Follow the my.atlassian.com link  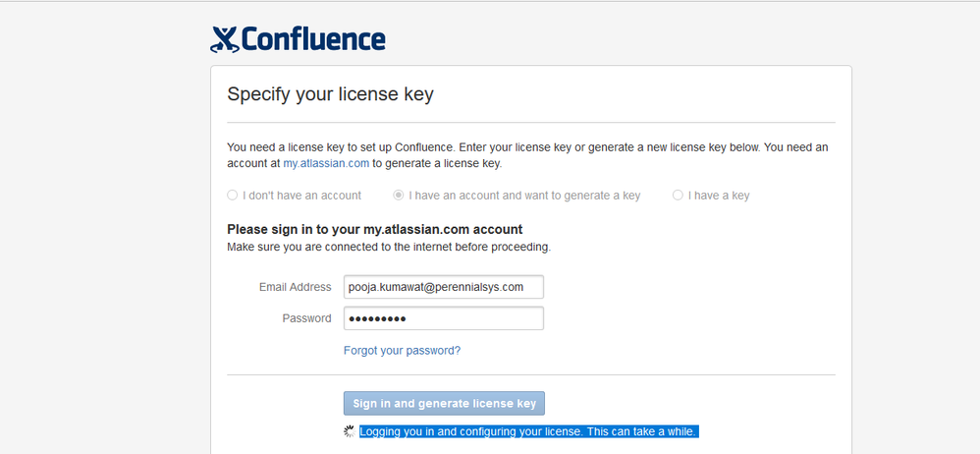click(326, 164)
